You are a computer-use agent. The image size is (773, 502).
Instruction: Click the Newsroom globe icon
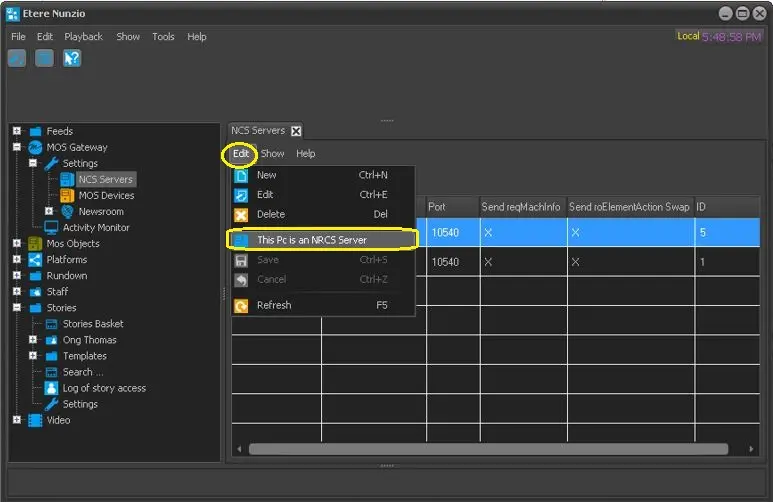tap(67, 212)
